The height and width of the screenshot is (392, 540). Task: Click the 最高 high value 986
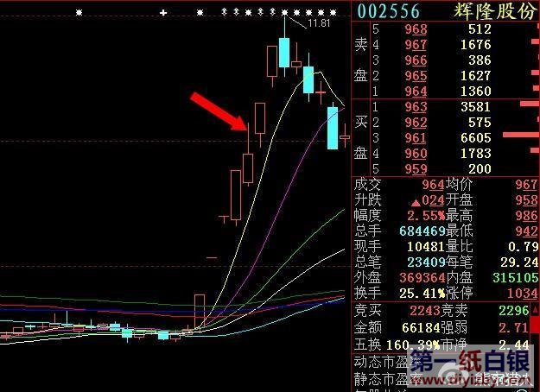click(526, 216)
